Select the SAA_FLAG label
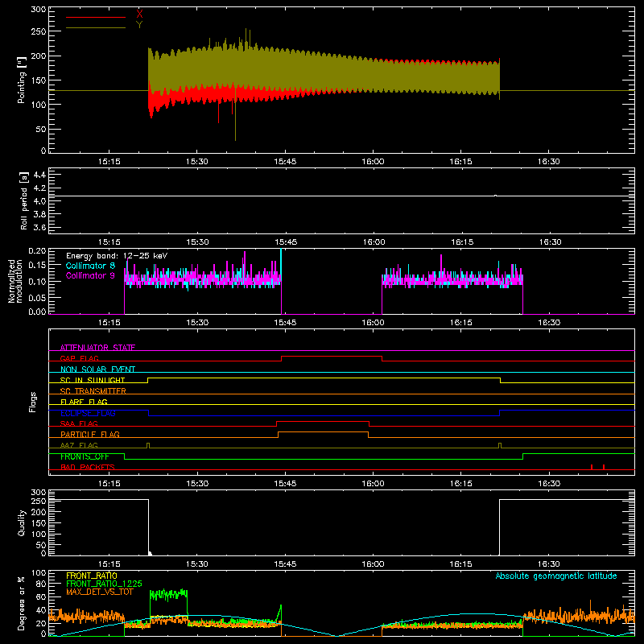644x644 pixels. [79, 424]
